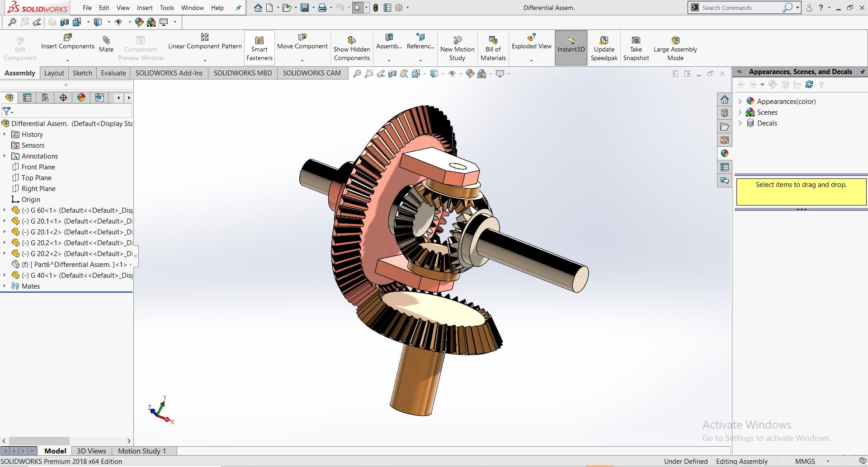The height and width of the screenshot is (467, 868).
Task: Open the Tools menu
Action: pyautogui.click(x=167, y=8)
